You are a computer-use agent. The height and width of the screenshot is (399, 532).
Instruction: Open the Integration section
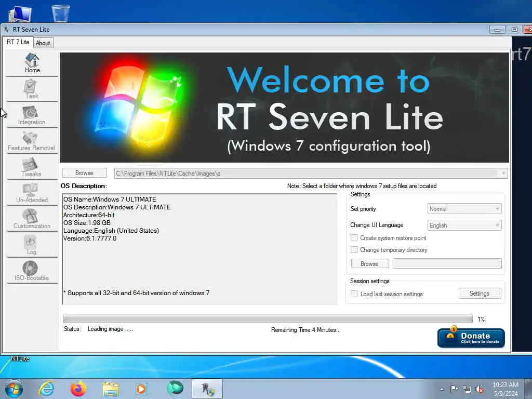pyautogui.click(x=32, y=115)
